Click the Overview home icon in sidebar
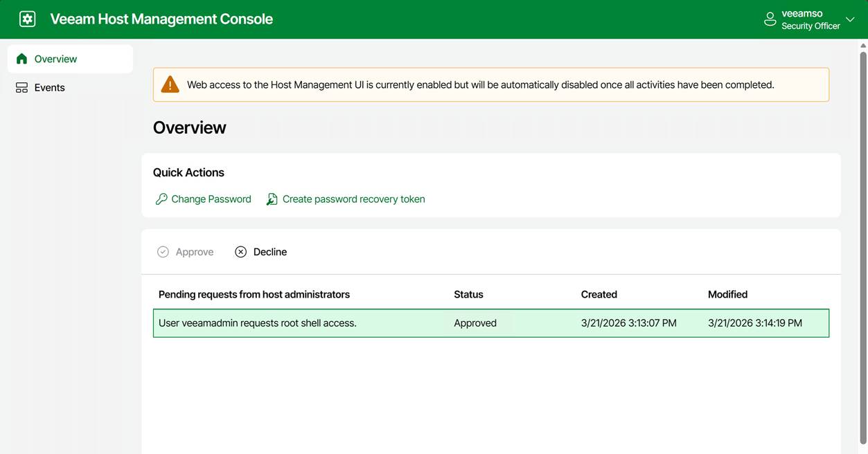This screenshot has height=454, width=868. point(21,59)
